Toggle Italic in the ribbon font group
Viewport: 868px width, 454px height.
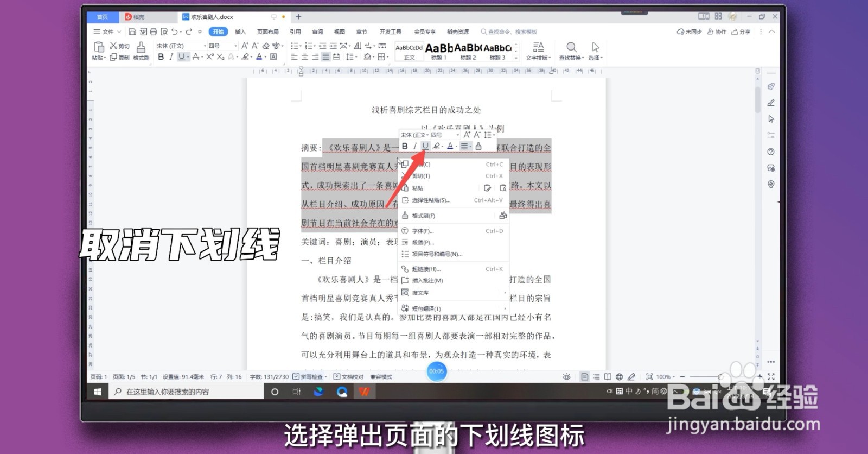pyautogui.click(x=171, y=56)
